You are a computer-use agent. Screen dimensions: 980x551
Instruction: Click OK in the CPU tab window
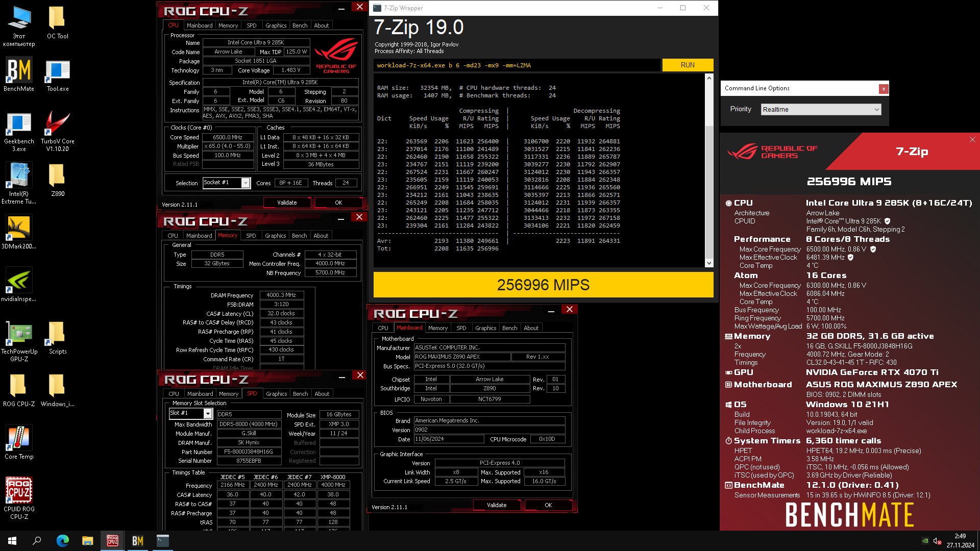click(338, 203)
